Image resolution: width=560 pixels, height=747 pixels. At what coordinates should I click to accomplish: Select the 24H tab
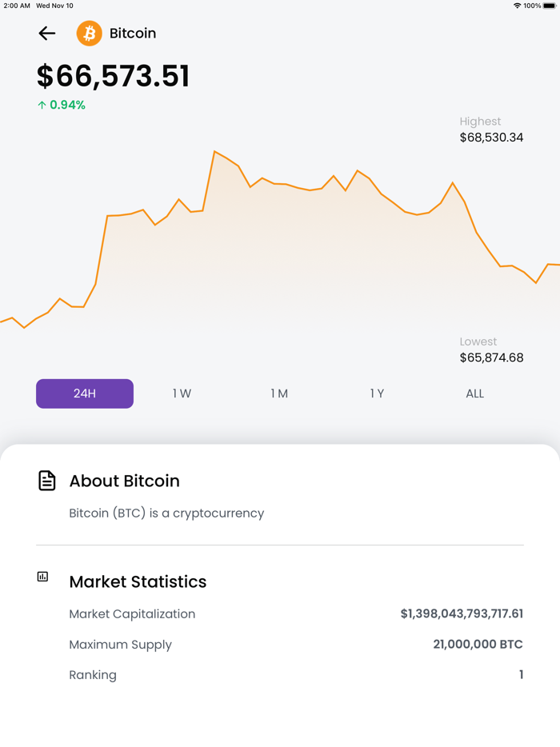pos(84,393)
